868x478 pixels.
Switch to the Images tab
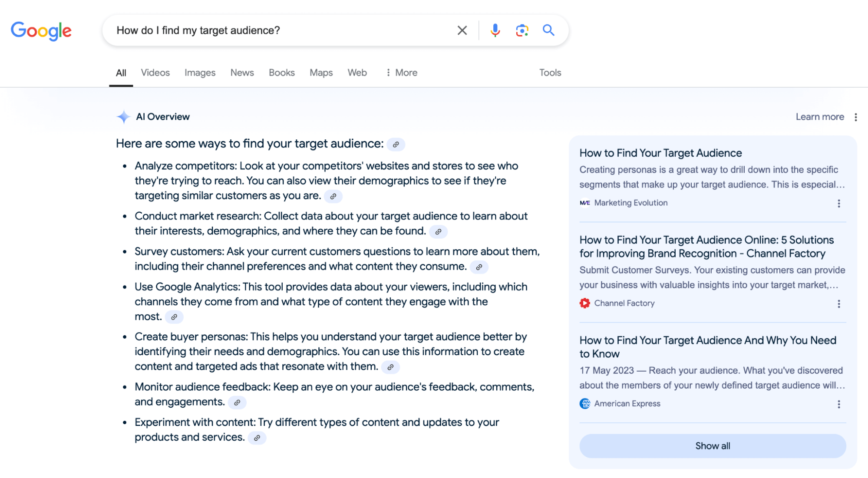[200, 73]
